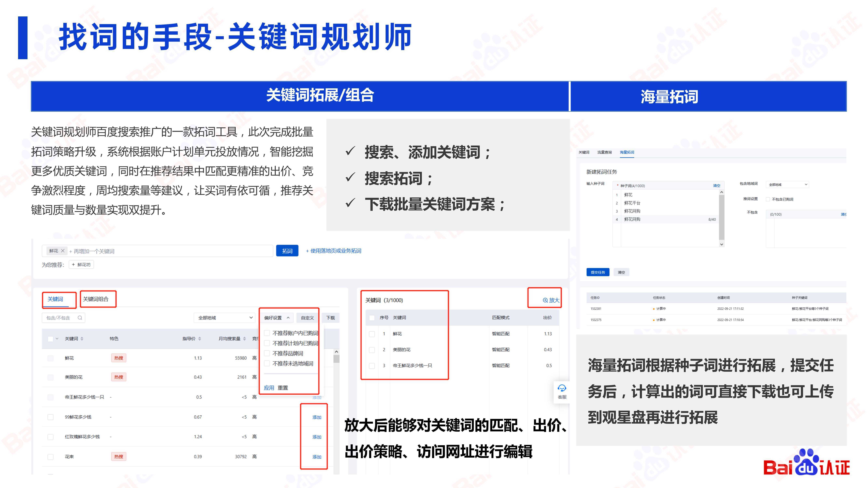Tick select-all checkbox in keyword table header
The image size is (868, 488).
[51, 339]
